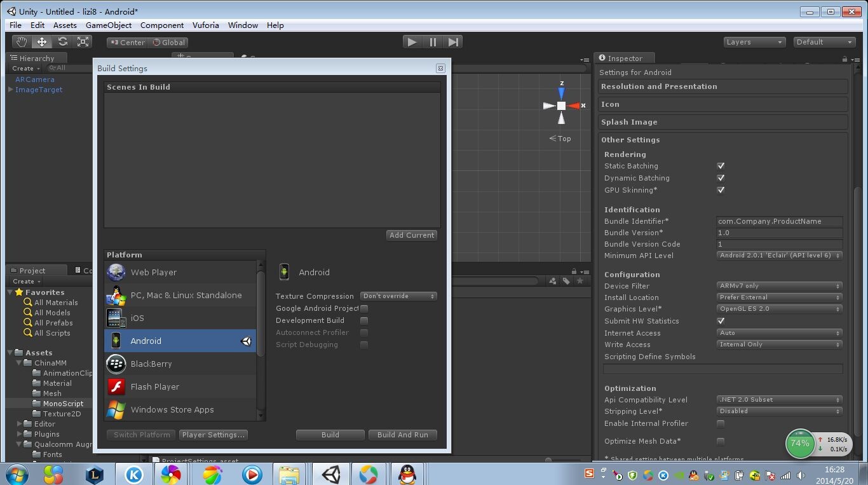This screenshot has height=485, width=868.
Task: Click the Bundle Identifier input field
Action: [780, 221]
